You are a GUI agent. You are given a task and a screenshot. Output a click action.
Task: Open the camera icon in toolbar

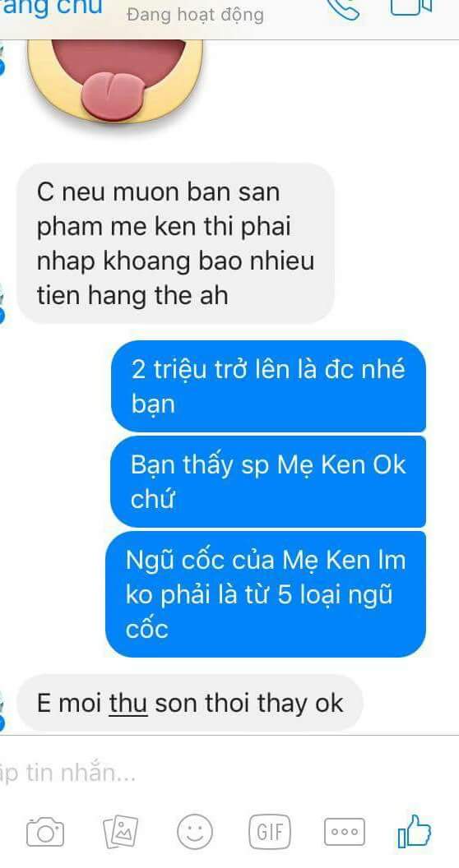pyautogui.click(x=45, y=832)
